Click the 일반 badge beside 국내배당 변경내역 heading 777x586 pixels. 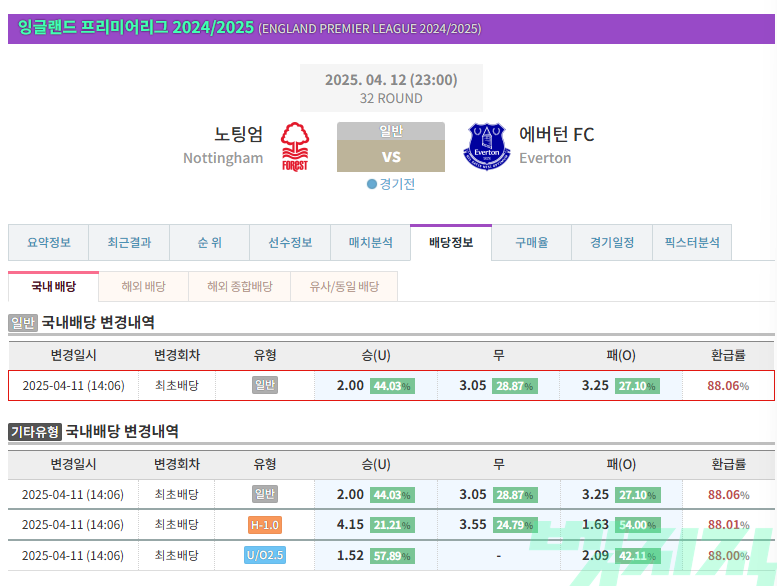tap(23, 323)
